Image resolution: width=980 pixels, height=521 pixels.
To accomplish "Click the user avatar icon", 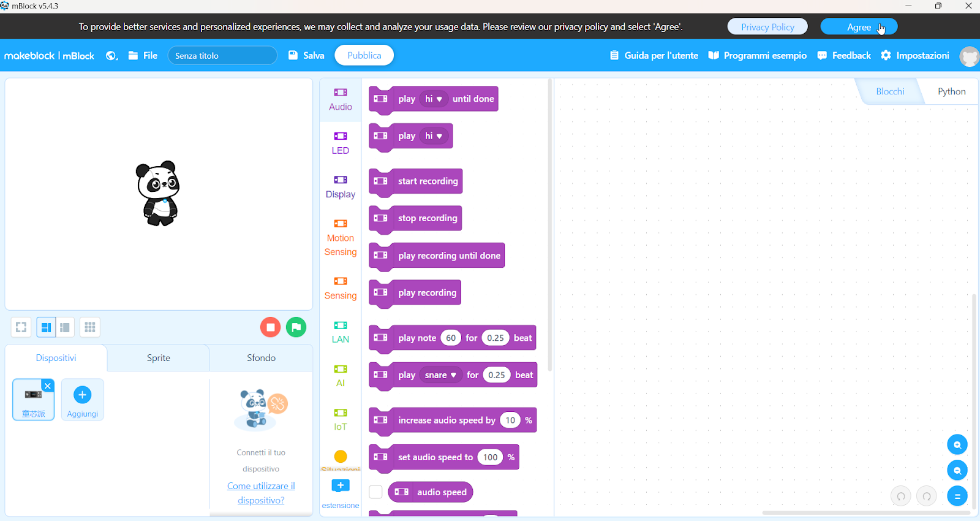I will [969, 56].
